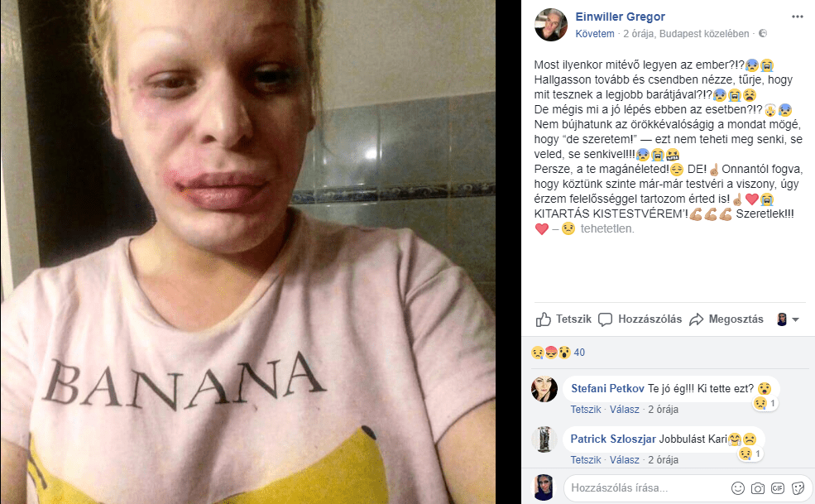Screen dimensions: 815x504
Task: Open Stefani Petkov's profile
Action: [x=607, y=388]
